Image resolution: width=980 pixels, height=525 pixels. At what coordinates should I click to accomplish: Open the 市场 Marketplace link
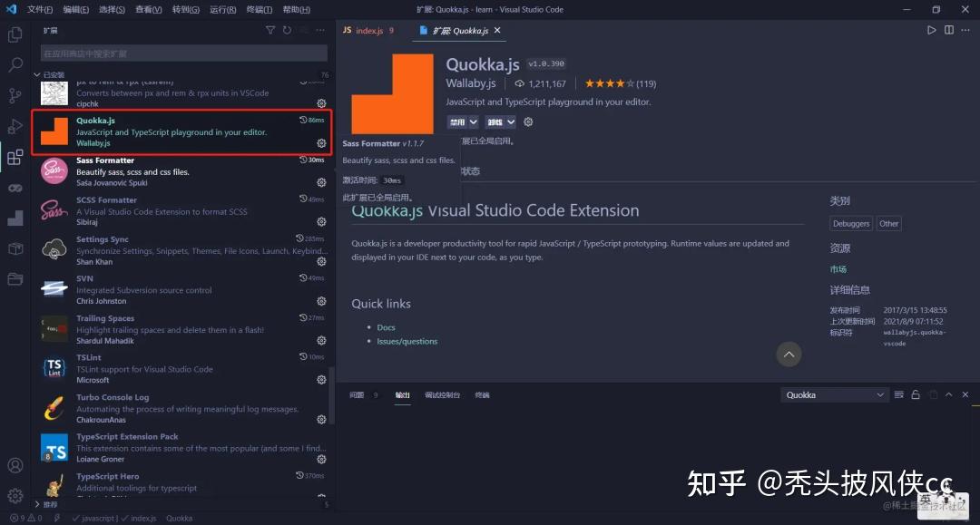click(838, 269)
